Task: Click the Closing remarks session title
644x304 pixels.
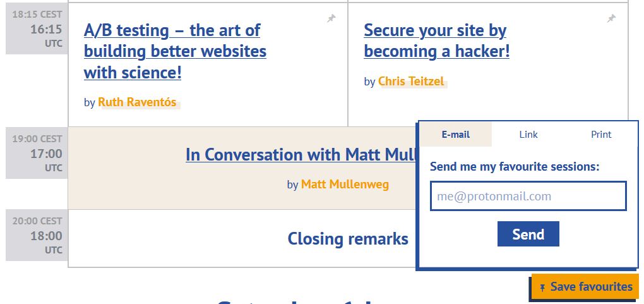Action: (348, 239)
